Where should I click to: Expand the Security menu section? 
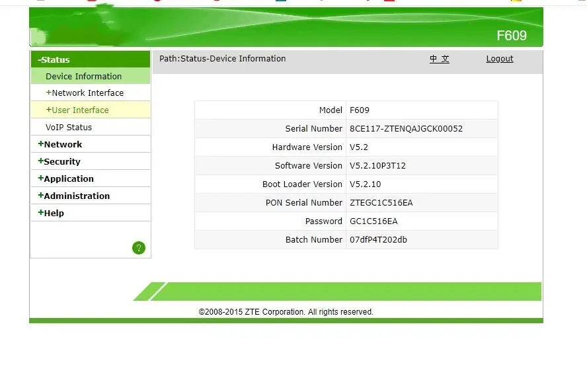pos(61,162)
